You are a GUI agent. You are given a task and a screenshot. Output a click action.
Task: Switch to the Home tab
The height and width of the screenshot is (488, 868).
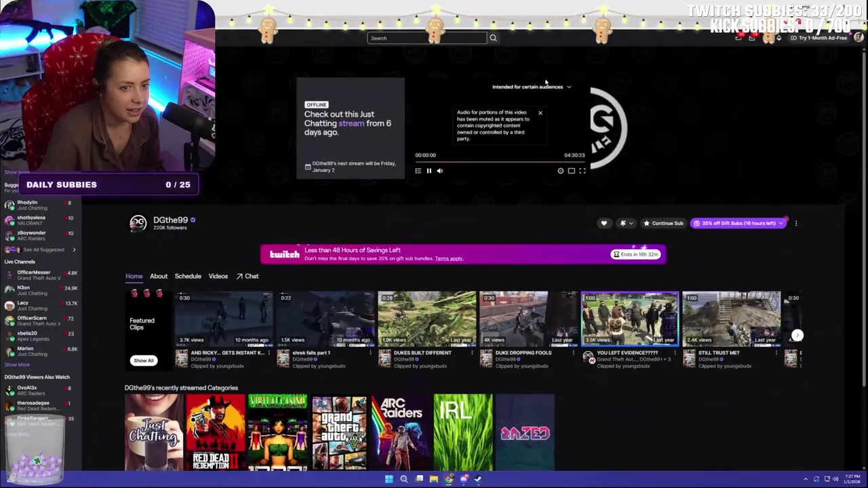coord(134,276)
